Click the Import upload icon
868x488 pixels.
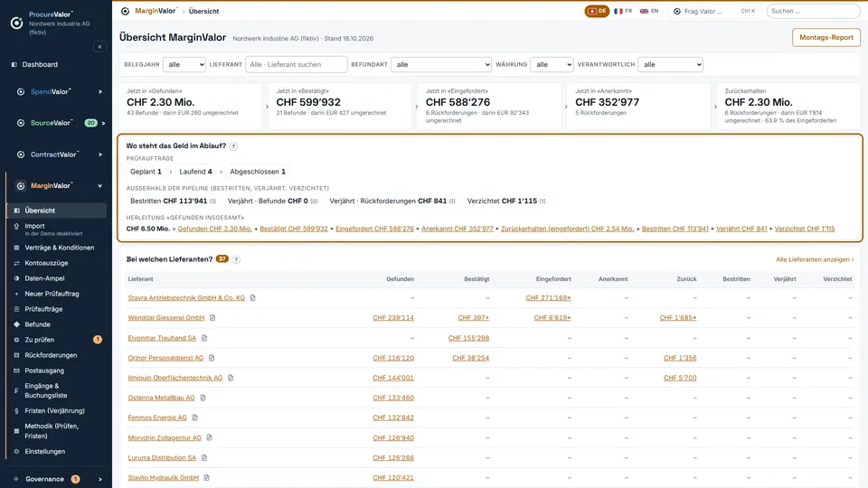click(16, 226)
